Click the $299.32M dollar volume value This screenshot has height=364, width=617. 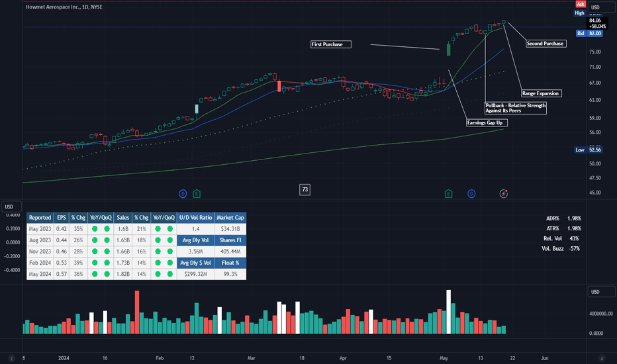(x=195, y=274)
